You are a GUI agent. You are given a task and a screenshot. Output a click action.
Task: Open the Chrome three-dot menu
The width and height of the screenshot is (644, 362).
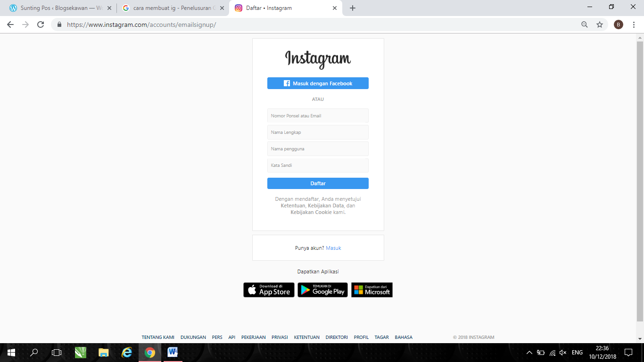634,25
